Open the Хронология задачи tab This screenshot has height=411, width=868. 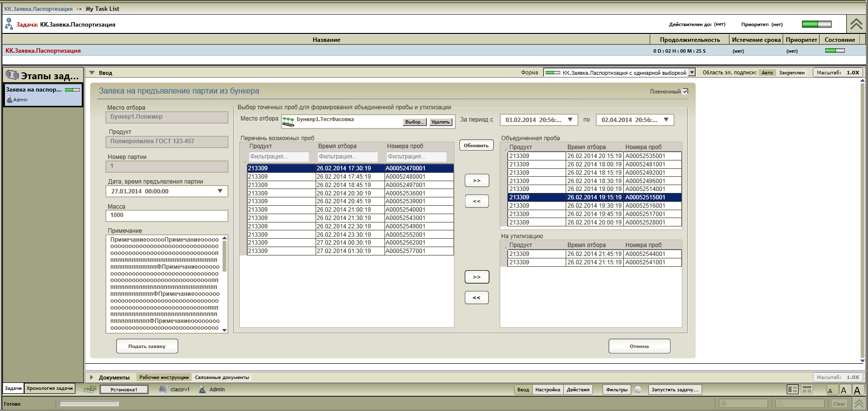click(x=50, y=388)
